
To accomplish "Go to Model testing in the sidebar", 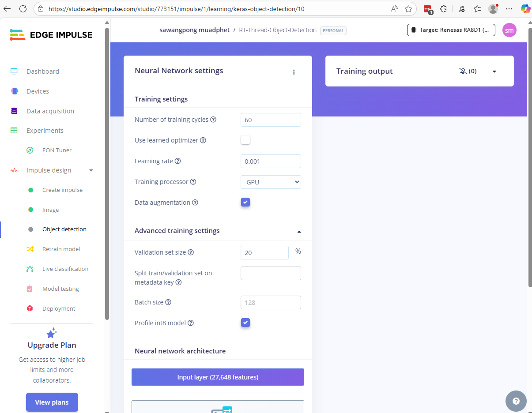I will [60, 289].
